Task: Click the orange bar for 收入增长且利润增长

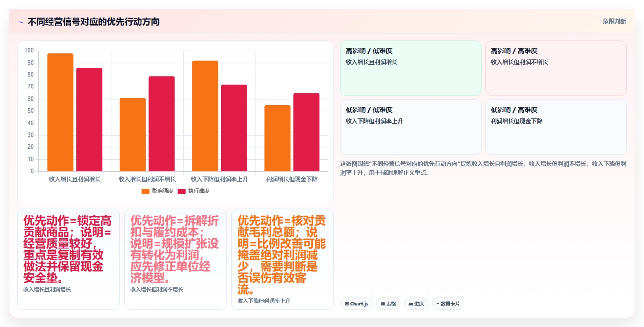Action: [60, 112]
